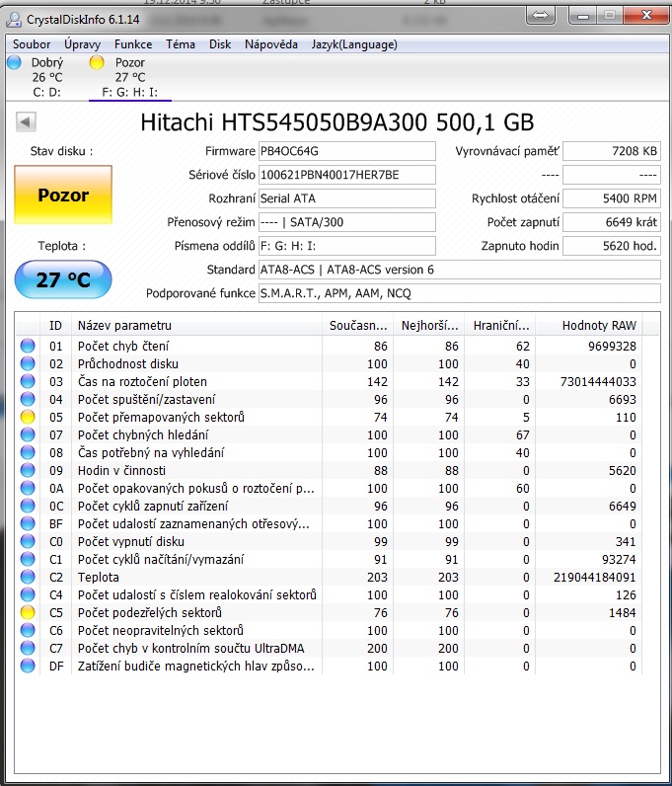Open the Nápověda menu
This screenshot has height=786, width=672.
coord(271,44)
